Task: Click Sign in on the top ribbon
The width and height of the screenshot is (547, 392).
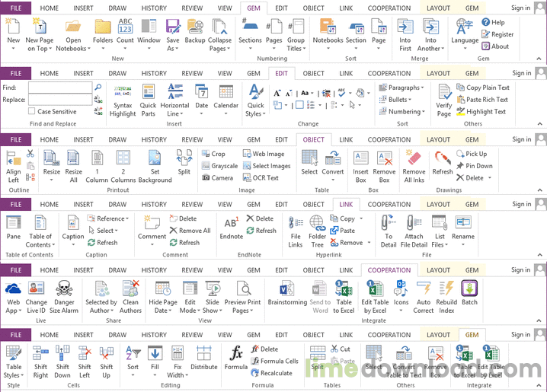Action: pos(520,8)
